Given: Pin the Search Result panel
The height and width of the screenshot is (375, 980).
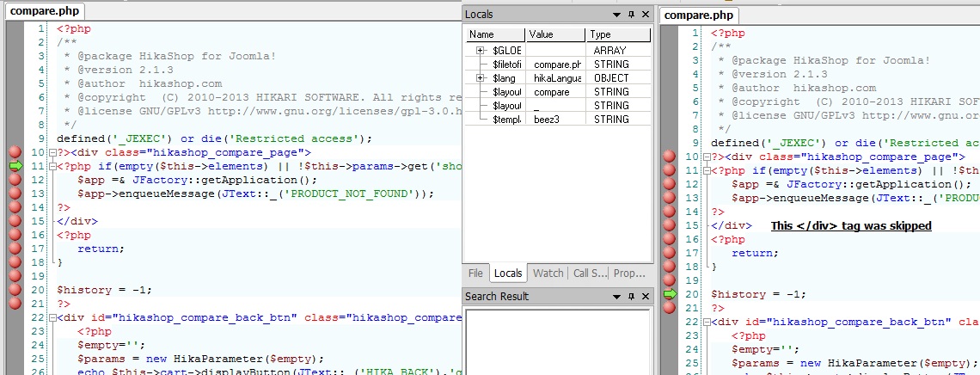Looking at the screenshot, I should (631, 297).
